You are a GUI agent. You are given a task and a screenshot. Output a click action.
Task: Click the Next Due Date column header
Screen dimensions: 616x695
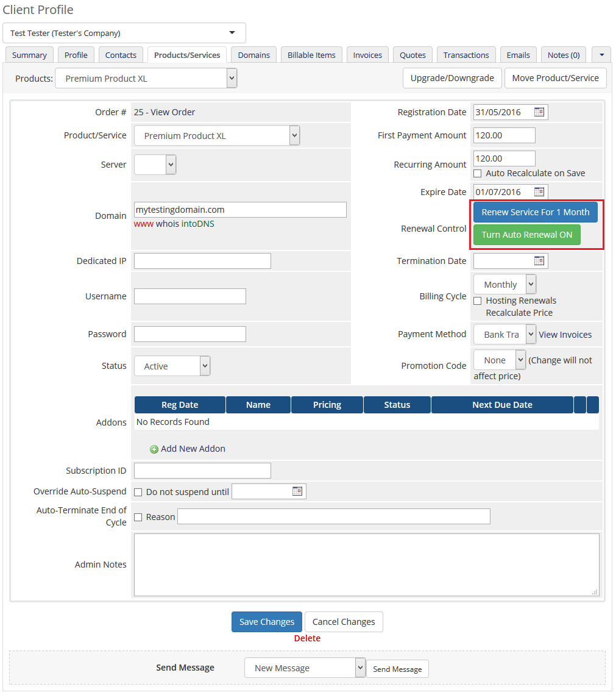coord(502,405)
